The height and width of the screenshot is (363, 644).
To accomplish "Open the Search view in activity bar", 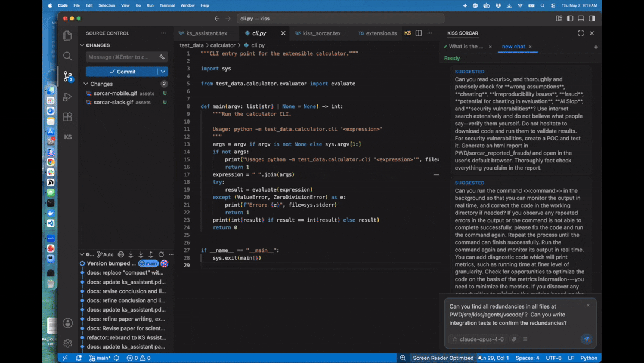I will 67,56.
